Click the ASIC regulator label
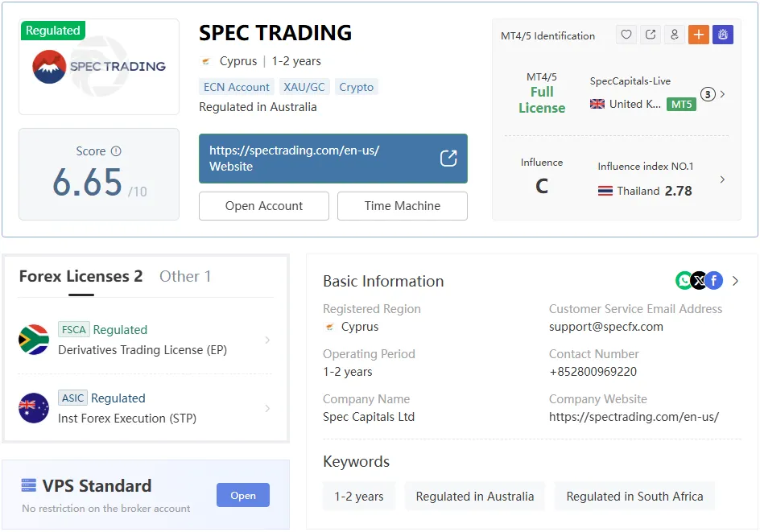Image resolution: width=760 pixels, height=532 pixels. click(x=72, y=398)
